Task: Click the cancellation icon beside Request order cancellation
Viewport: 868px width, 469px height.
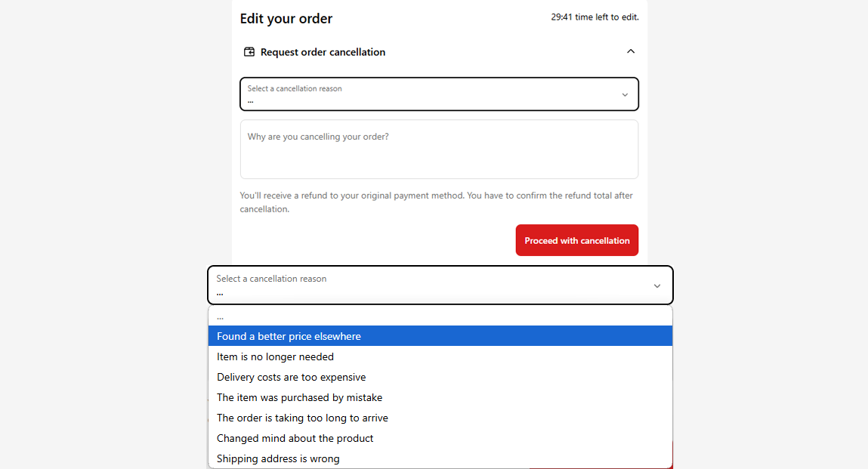Action: click(x=249, y=52)
